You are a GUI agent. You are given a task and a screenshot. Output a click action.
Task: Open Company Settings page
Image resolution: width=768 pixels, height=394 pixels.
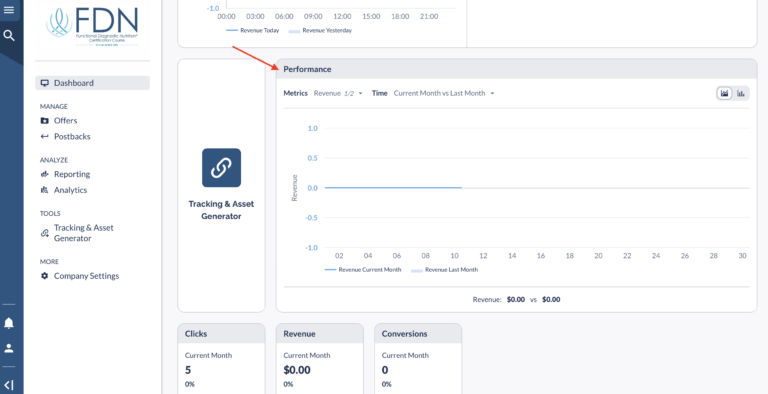tap(86, 276)
